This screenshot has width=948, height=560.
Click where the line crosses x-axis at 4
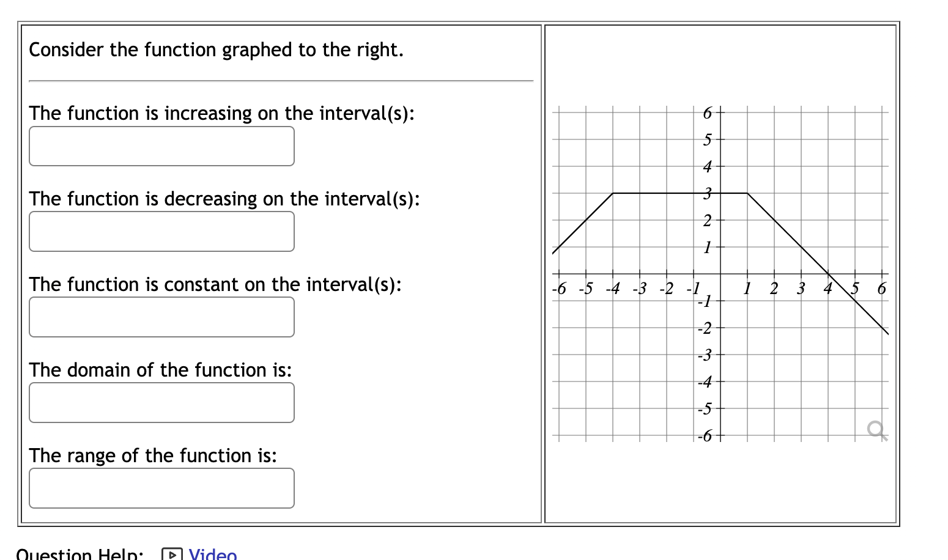tap(828, 274)
